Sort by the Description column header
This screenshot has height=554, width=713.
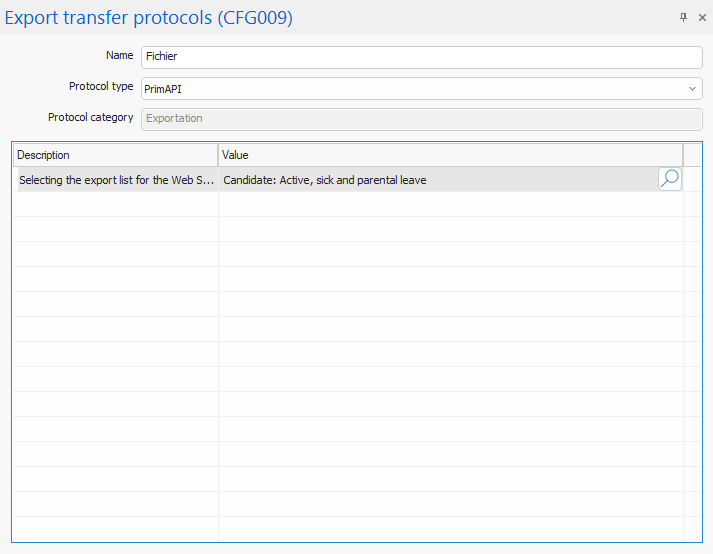[115, 155]
